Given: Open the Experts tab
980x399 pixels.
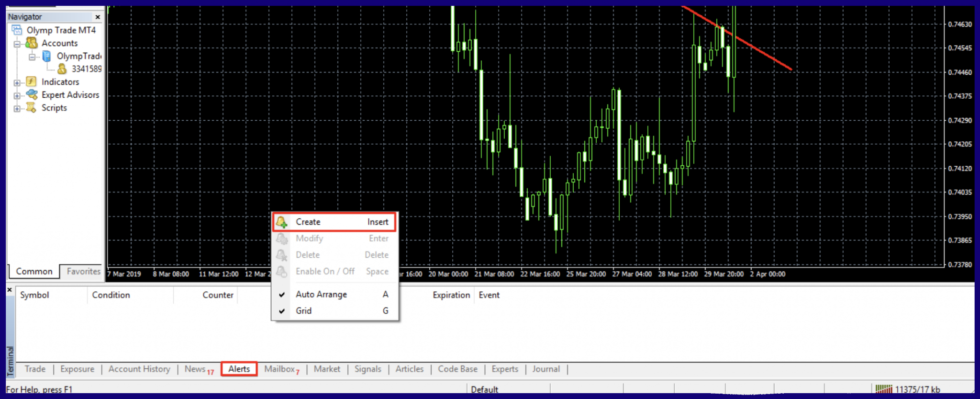Looking at the screenshot, I should 505,369.
